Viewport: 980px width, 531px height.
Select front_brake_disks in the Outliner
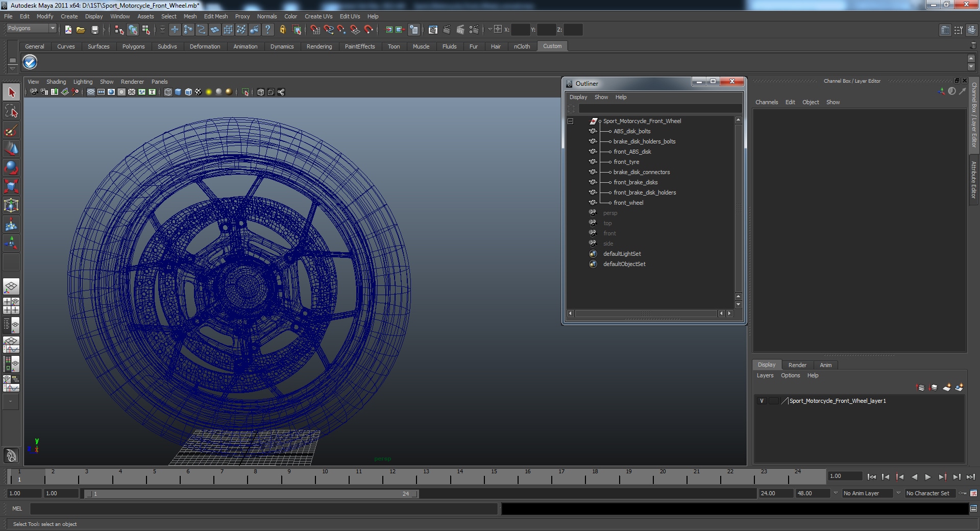tap(635, 182)
